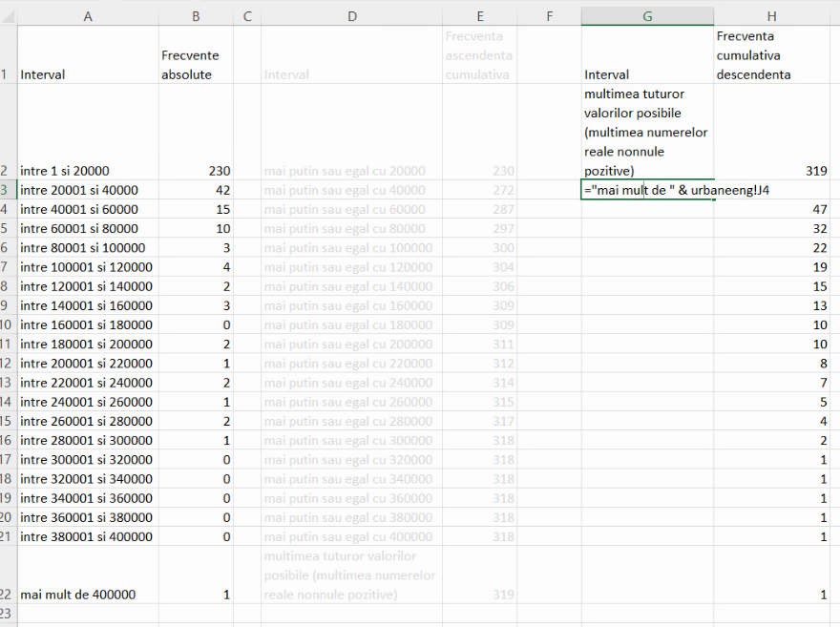Viewport: 840px width, 627px height.
Task: Select the column G header
Action: coord(647,15)
